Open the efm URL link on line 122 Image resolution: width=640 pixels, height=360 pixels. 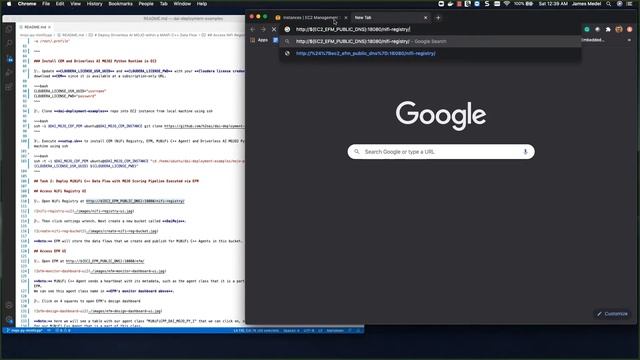[105, 261]
